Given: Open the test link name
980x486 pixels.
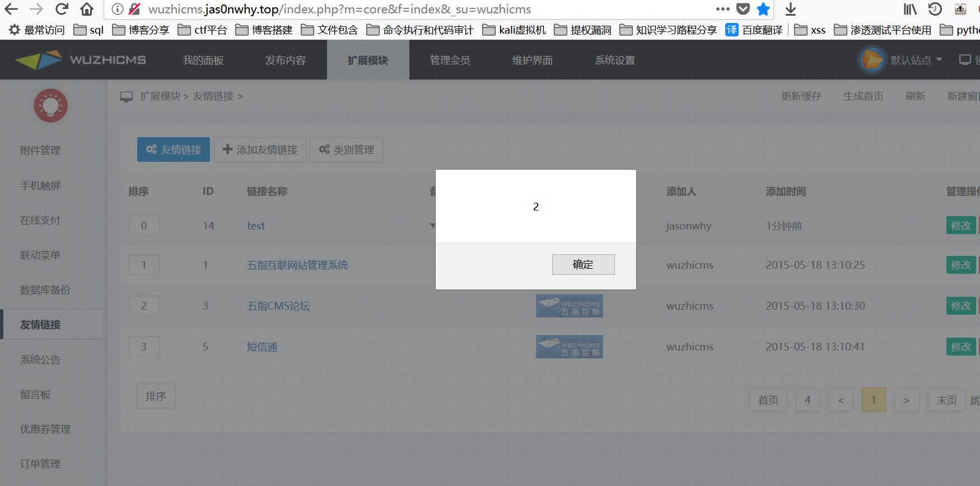Looking at the screenshot, I should 256,226.
